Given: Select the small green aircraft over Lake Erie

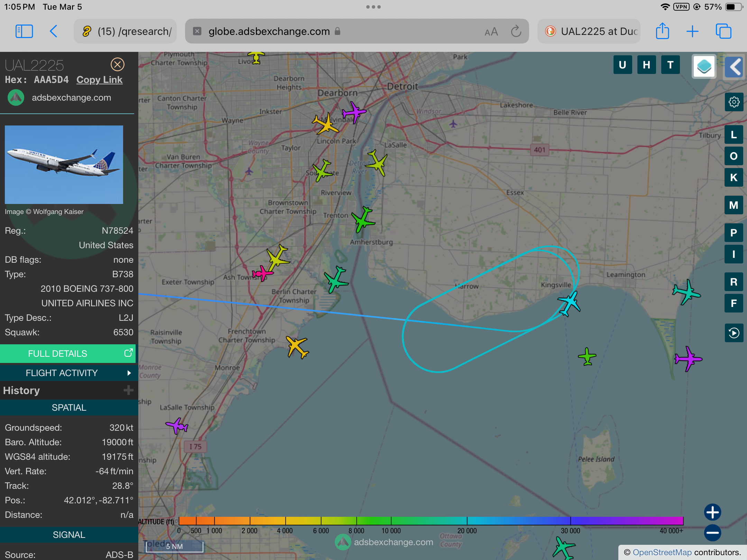Looking at the screenshot, I should click(x=587, y=356).
